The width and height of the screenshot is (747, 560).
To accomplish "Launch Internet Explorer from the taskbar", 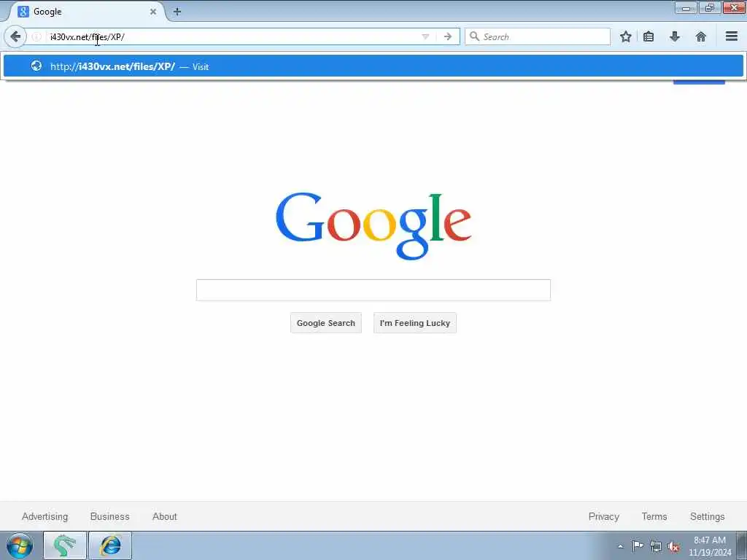I will point(110,545).
